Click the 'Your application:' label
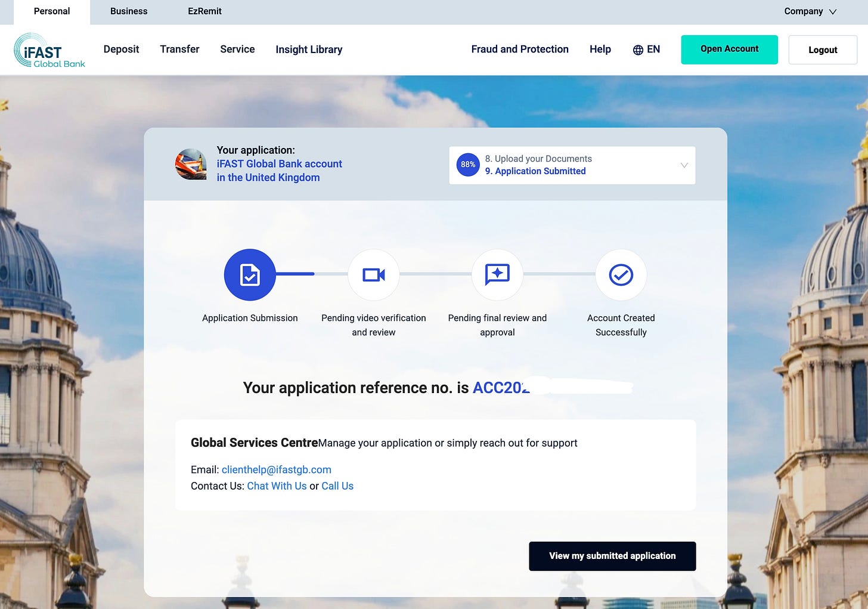The height and width of the screenshot is (609, 868). (x=256, y=150)
